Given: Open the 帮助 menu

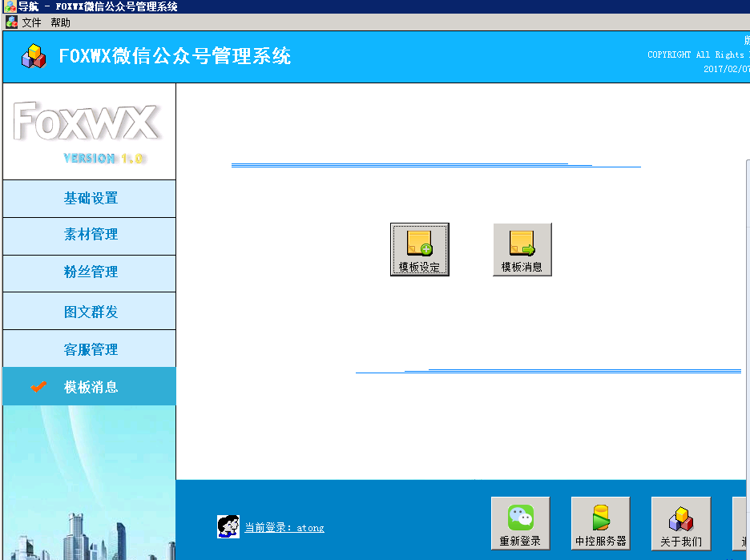Looking at the screenshot, I should coord(60,22).
